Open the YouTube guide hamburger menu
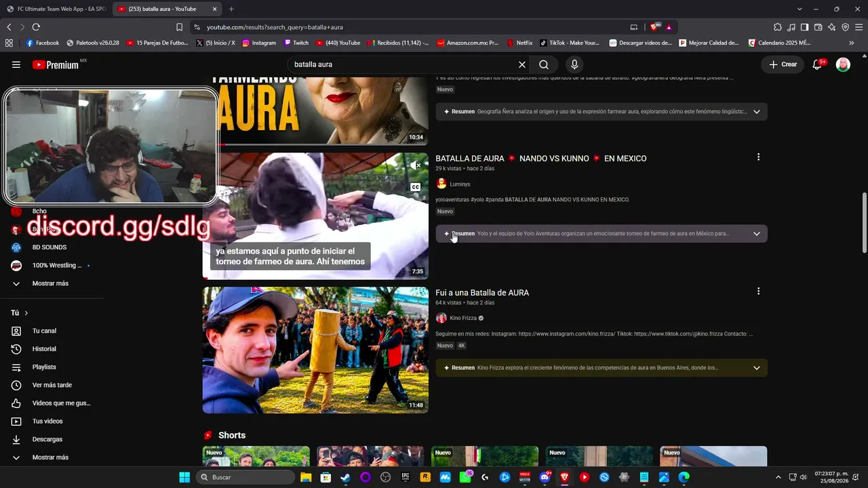 (16, 64)
